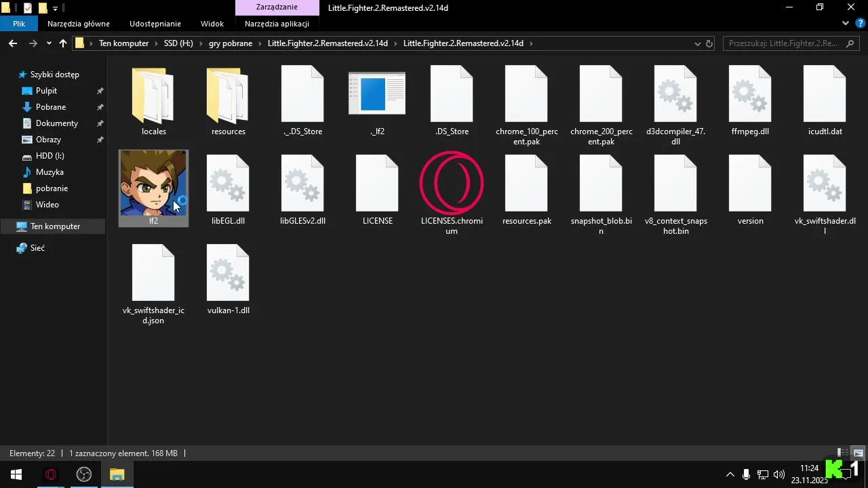The image size is (868, 488).
Task: Open Help question mark icon
Action: [860, 23]
